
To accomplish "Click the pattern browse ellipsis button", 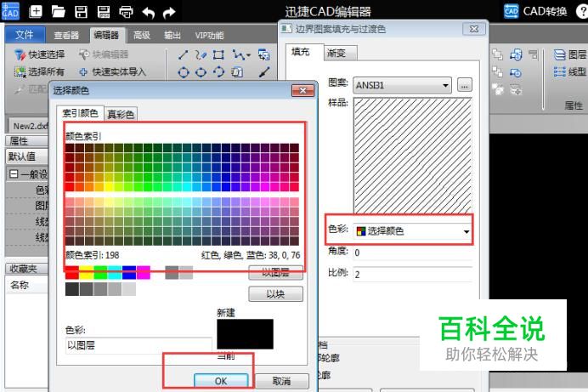I will point(464,86).
